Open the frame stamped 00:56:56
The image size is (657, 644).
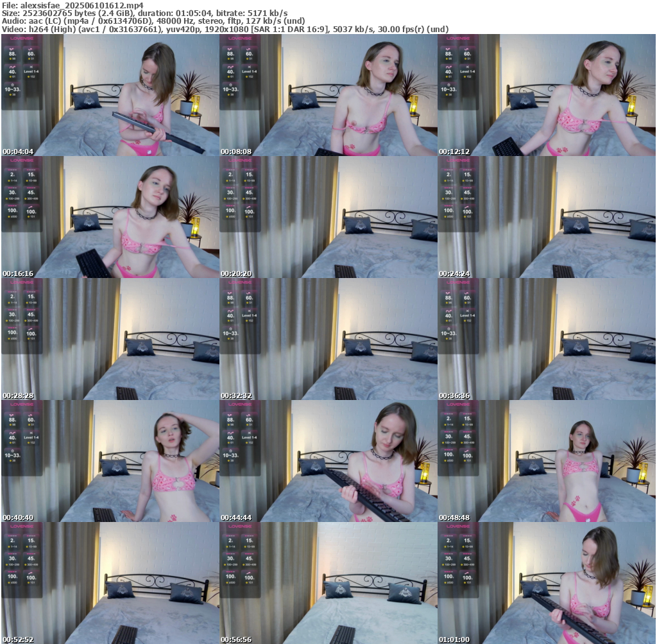click(x=328, y=583)
